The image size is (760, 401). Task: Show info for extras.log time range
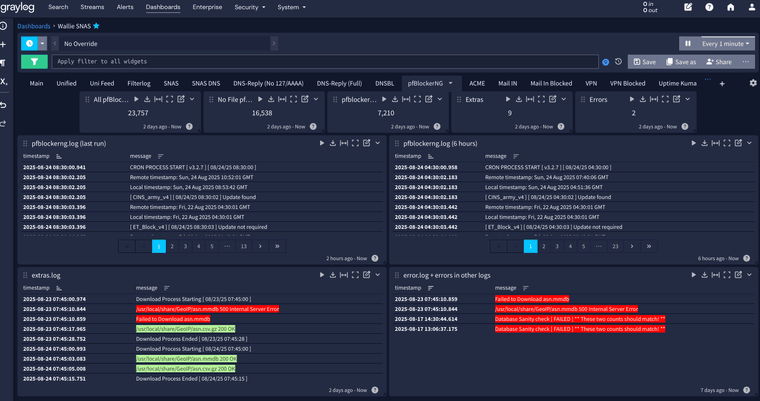[375, 390]
